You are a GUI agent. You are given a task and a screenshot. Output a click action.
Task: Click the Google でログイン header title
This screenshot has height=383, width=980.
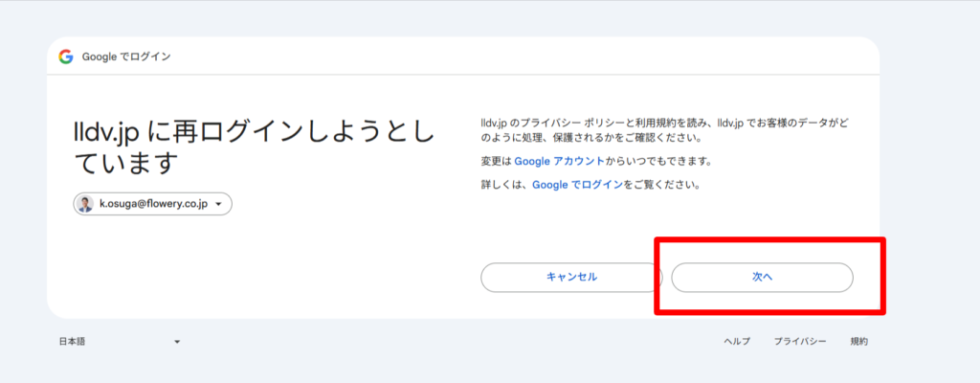click(126, 56)
